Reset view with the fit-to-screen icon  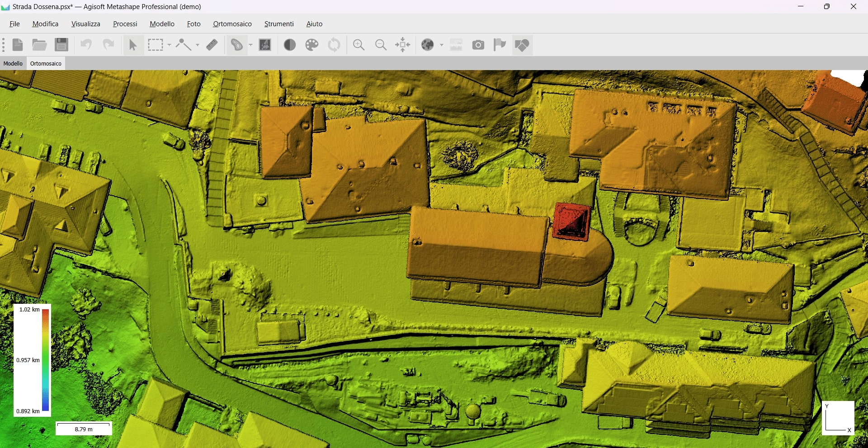pos(402,45)
